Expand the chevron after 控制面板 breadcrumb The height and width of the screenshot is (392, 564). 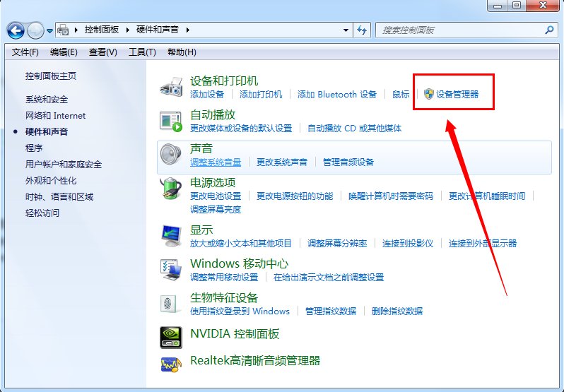[127, 30]
